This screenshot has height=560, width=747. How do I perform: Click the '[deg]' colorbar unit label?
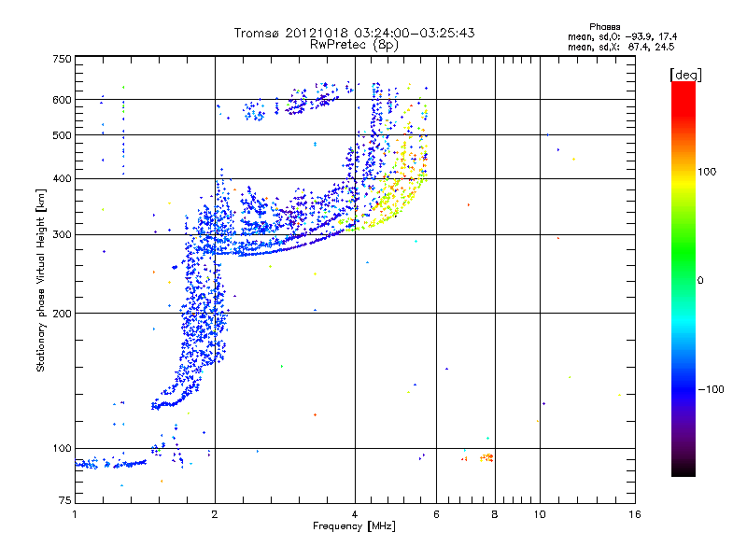tap(685, 75)
